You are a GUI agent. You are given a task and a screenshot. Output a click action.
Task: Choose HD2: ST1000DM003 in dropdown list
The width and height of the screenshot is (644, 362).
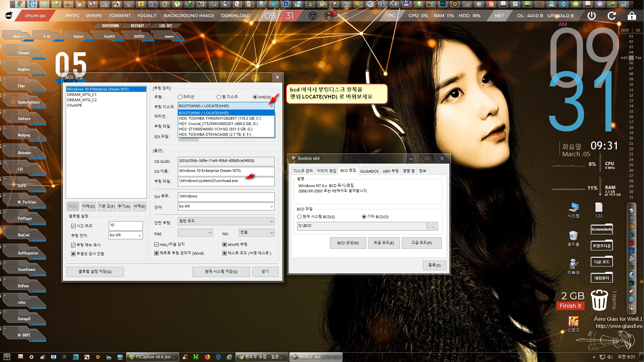tap(226, 129)
